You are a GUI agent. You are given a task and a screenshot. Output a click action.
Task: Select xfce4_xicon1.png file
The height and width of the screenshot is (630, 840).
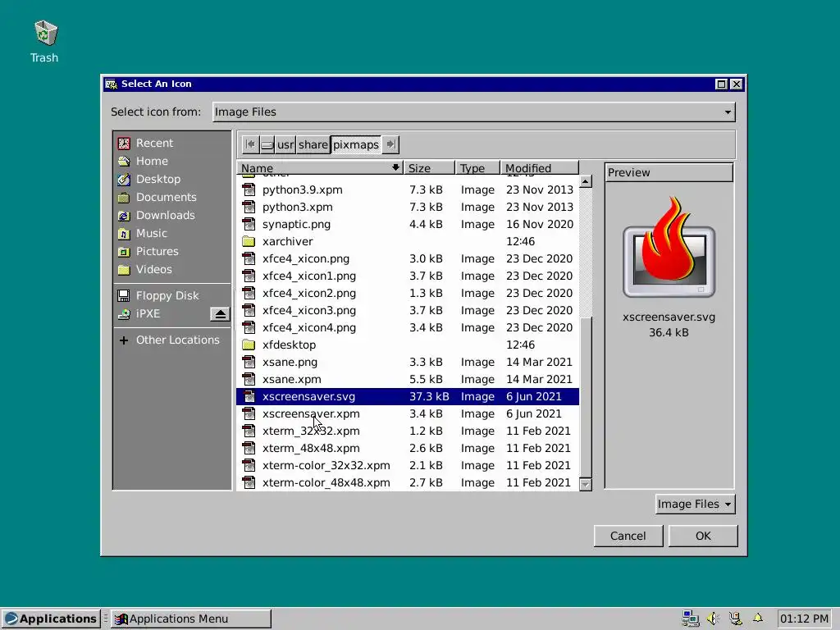(407, 276)
